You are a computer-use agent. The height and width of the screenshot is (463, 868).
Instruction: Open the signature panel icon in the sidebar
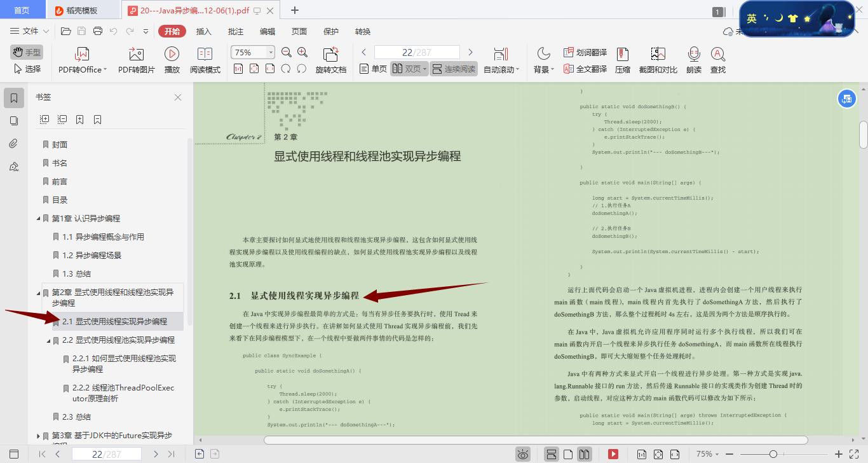coord(14,167)
